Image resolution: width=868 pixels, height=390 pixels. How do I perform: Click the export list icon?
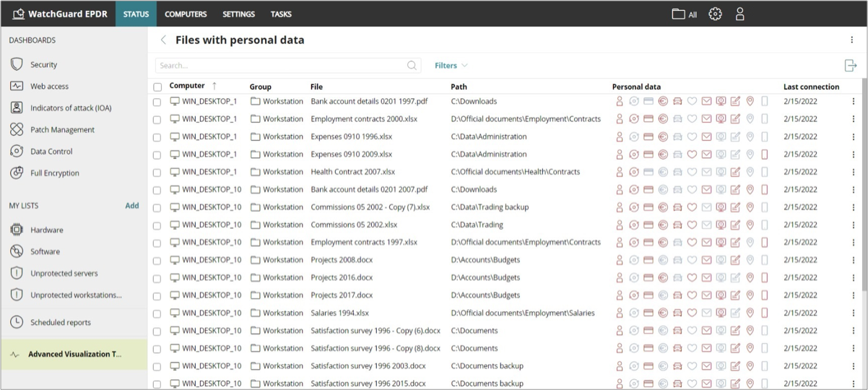(x=850, y=66)
